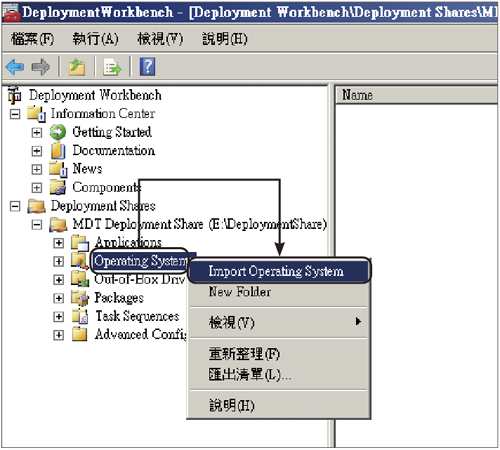Expand the Documentation tree node
This screenshot has width=500, height=450.
(x=37, y=151)
